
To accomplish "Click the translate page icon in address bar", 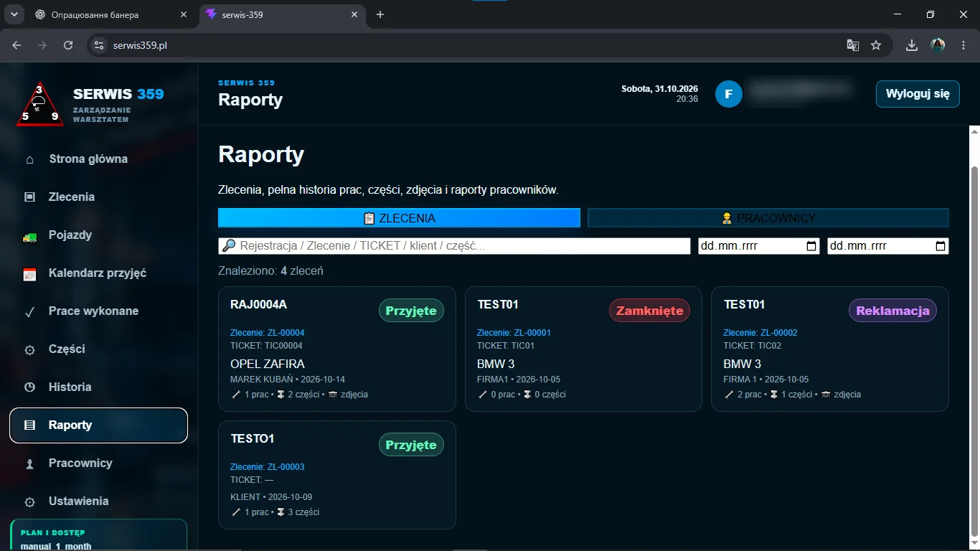I will pyautogui.click(x=852, y=45).
